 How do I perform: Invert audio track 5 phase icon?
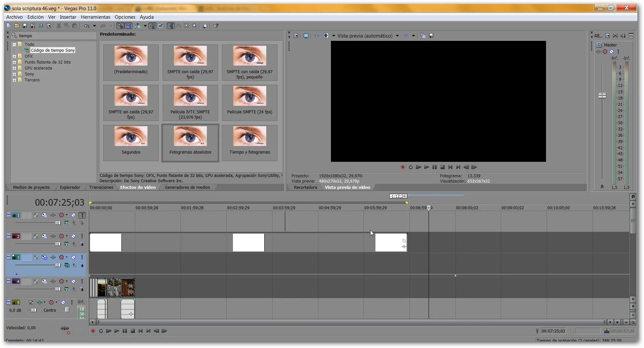[30, 303]
